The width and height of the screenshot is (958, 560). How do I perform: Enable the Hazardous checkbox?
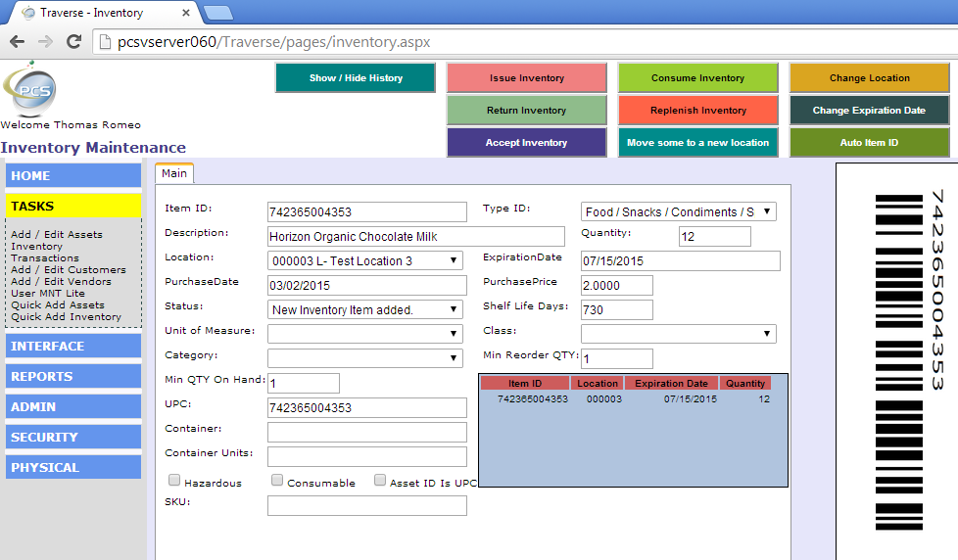174,481
